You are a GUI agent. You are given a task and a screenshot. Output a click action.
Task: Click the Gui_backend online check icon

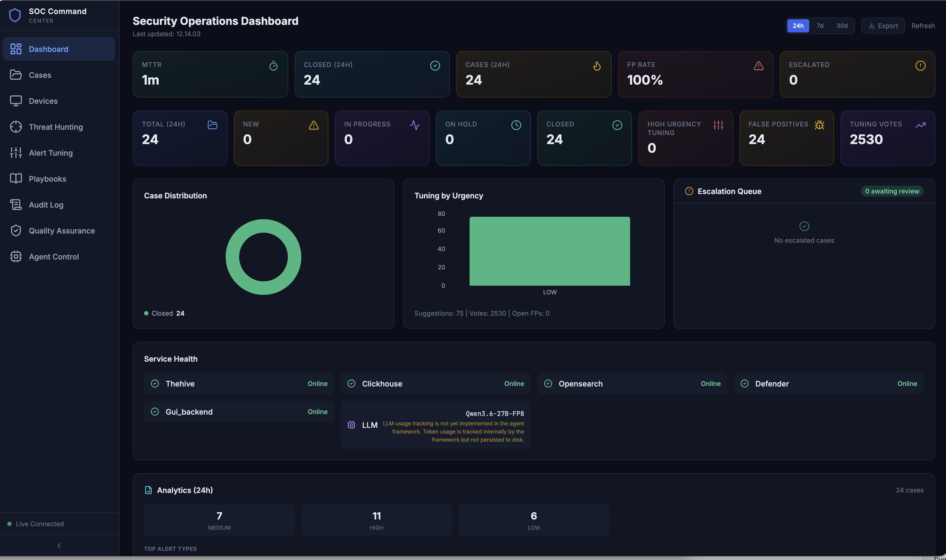(155, 412)
